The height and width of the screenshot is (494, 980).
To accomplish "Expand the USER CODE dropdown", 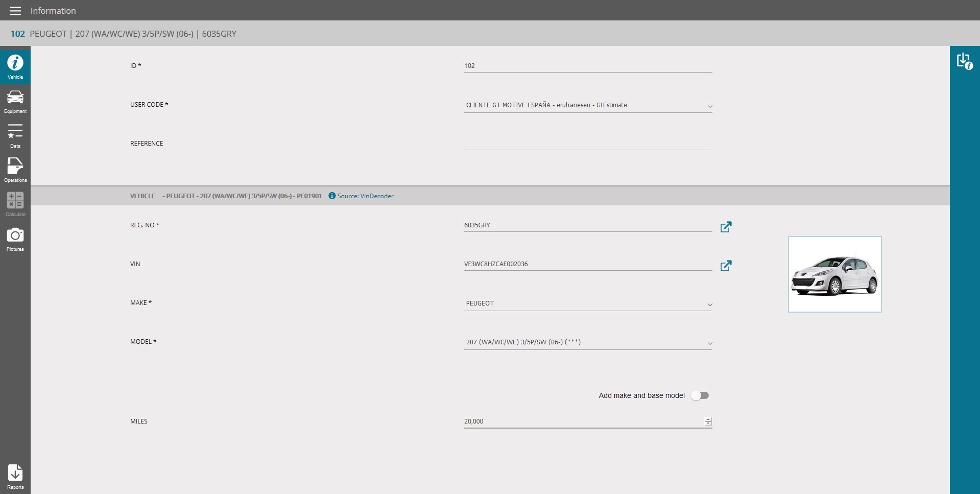I will pyautogui.click(x=709, y=106).
